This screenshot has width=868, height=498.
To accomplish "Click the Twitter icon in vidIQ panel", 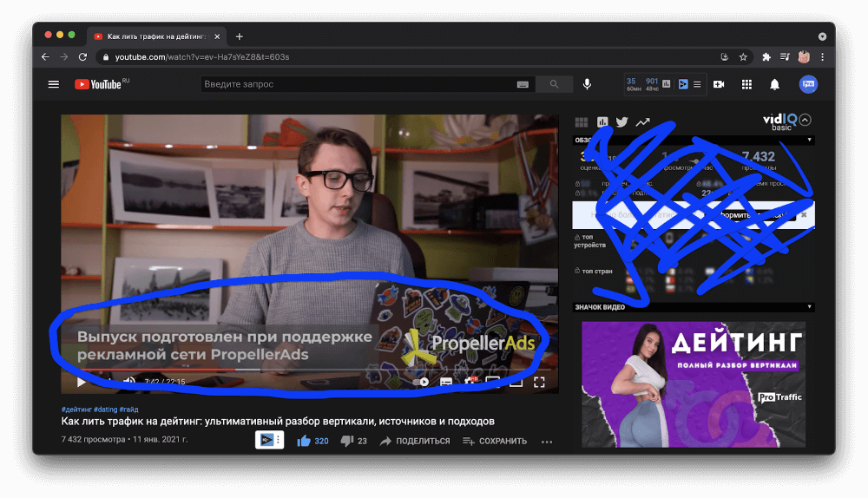I will click(x=622, y=122).
